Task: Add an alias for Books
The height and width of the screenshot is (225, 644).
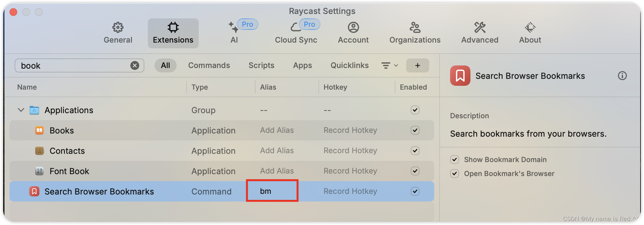Action: (x=277, y=130)
